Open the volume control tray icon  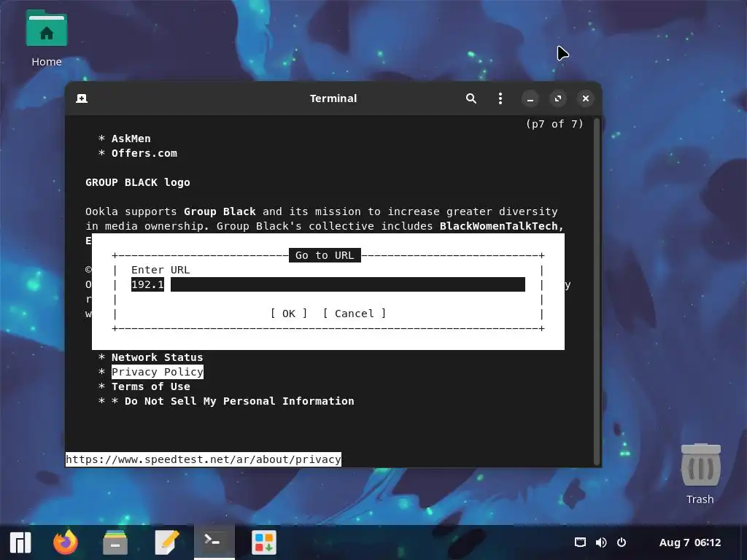(x=601, y=542)
